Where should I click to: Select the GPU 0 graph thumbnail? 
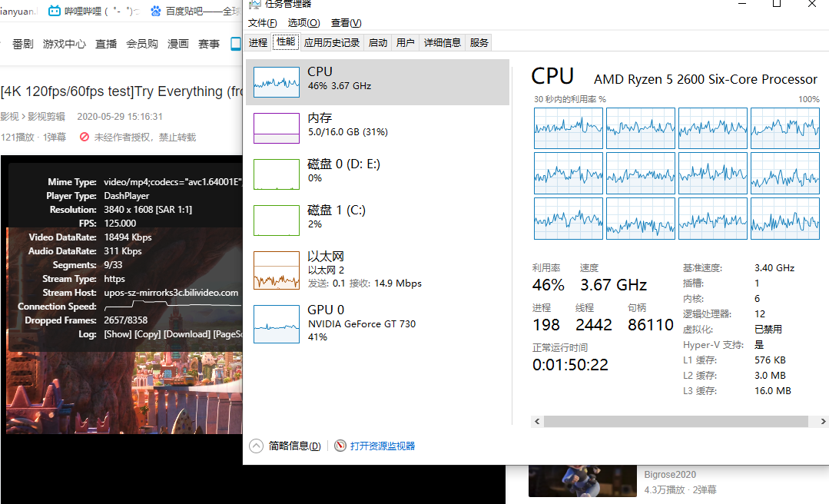pyautogui.click(x=277, y=324)
